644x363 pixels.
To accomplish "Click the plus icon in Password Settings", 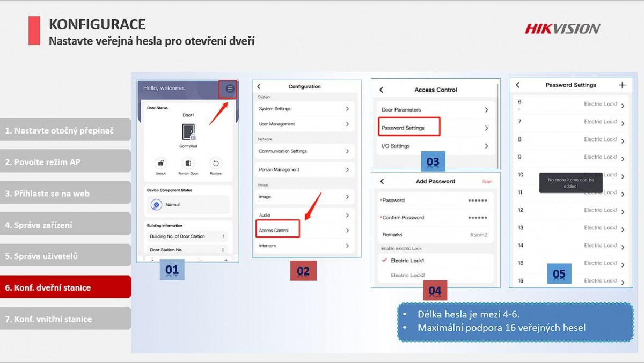I will [622, 85].
